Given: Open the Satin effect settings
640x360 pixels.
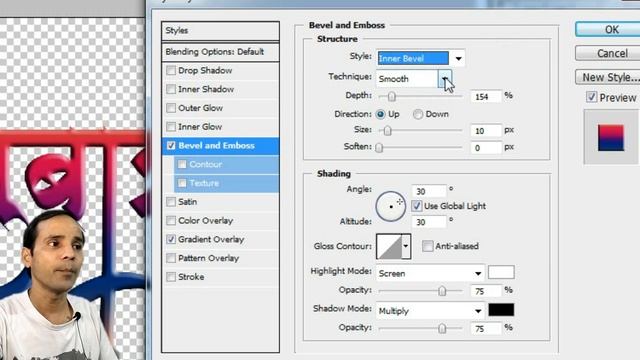Looking at the screenshot, I should (187, 202).
